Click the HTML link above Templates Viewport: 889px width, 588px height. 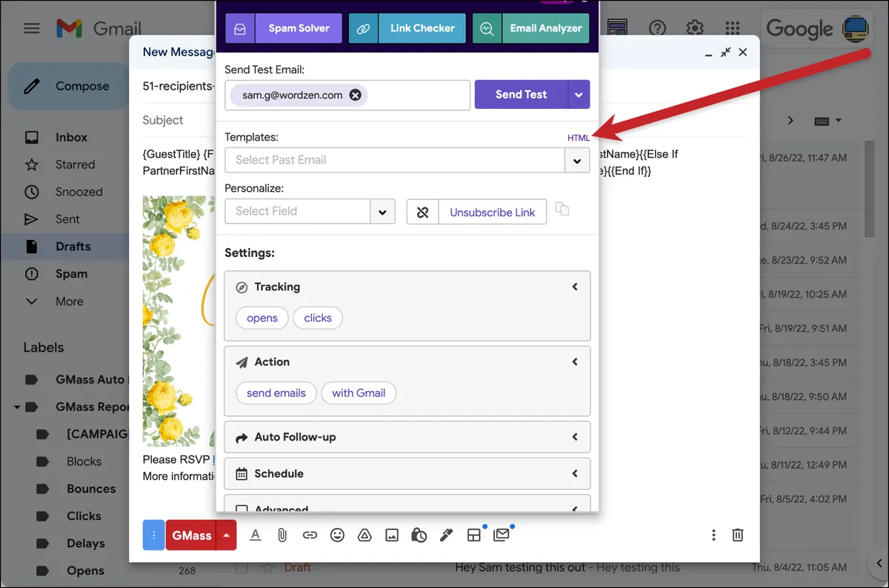(x=579, y=138)
